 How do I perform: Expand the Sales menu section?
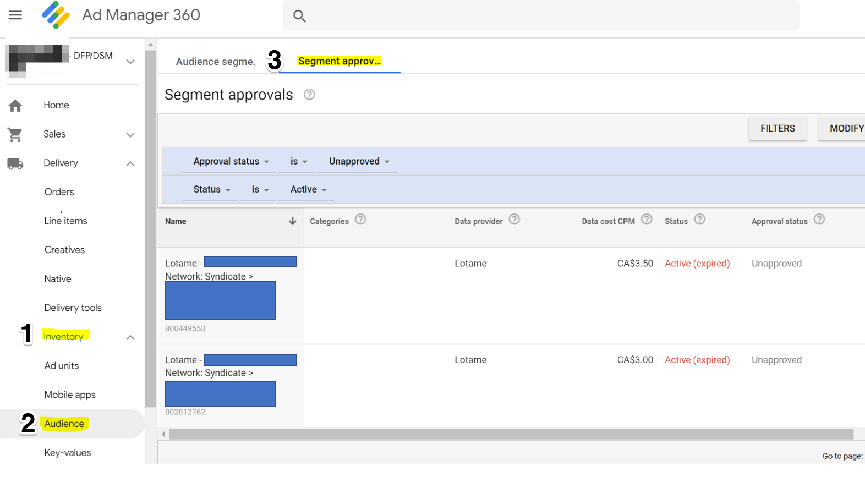coord(130,135)
